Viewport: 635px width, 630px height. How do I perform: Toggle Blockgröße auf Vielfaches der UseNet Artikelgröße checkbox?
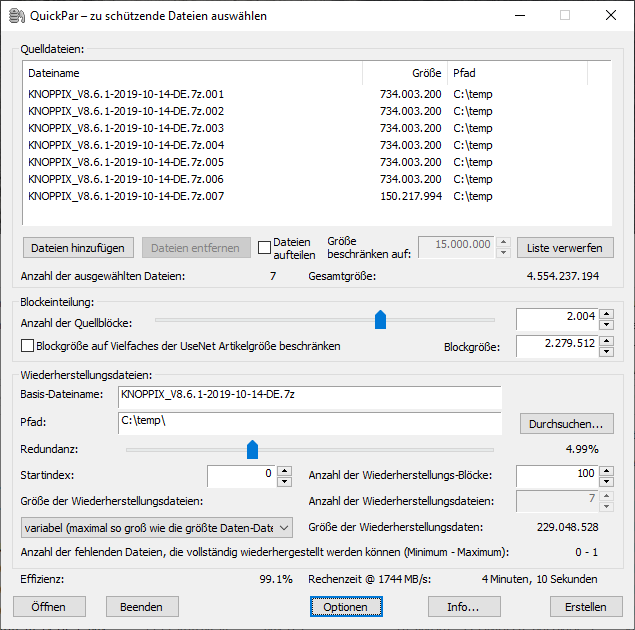[27, 346]
